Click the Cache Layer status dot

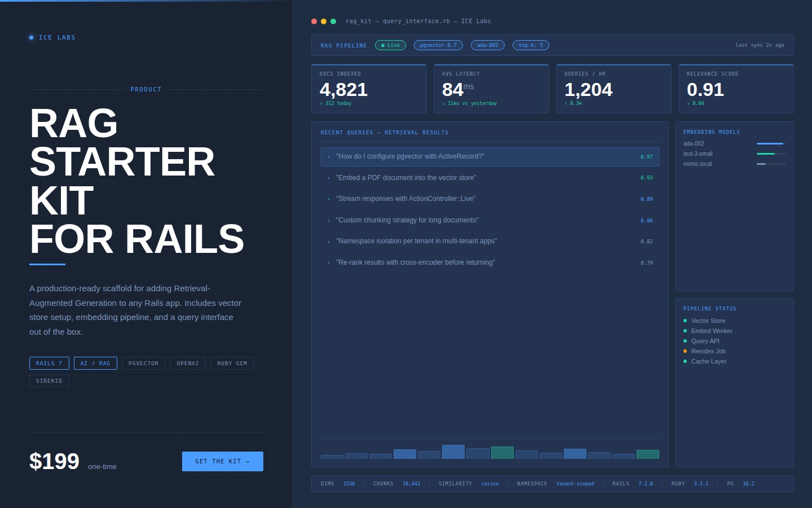click(x=685, y=361)
